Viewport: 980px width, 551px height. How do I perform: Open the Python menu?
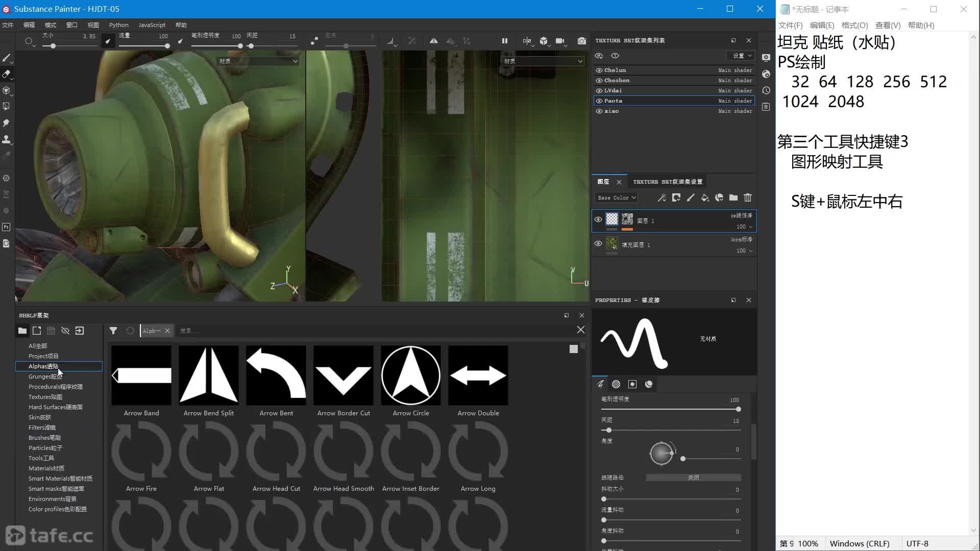coord(118,24)
